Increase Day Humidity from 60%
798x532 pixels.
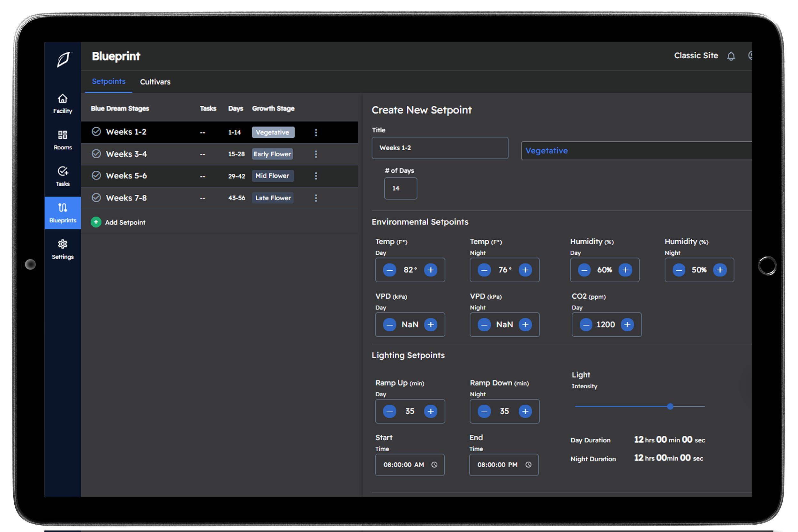tap(625, 270)
